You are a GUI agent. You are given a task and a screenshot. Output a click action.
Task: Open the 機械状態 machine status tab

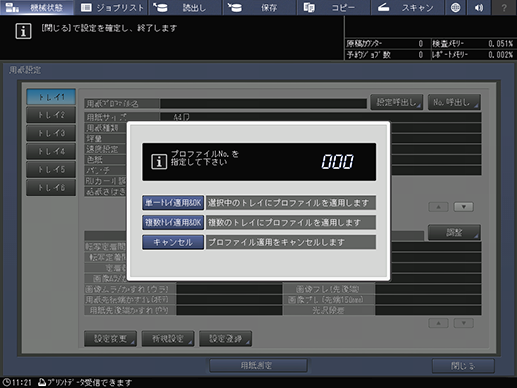click(37, 7)
